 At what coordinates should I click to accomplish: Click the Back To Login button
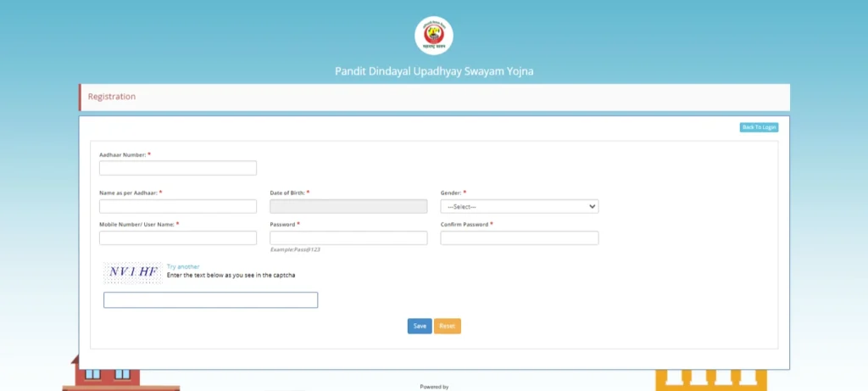[x=759, y=127]
